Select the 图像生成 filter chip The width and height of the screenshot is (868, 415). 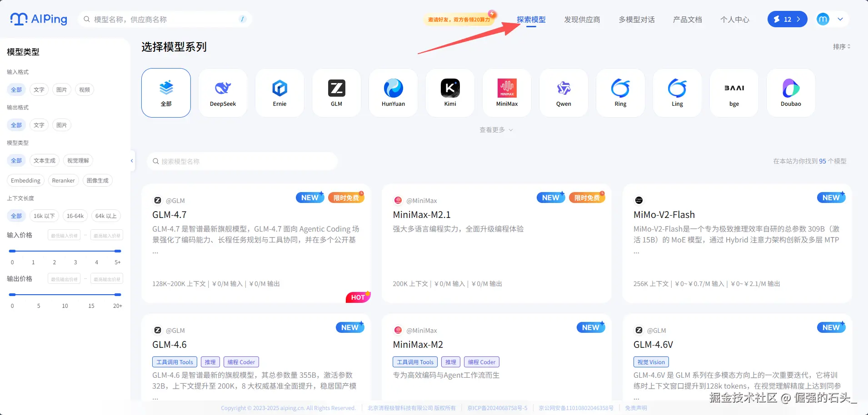point(98,180)
